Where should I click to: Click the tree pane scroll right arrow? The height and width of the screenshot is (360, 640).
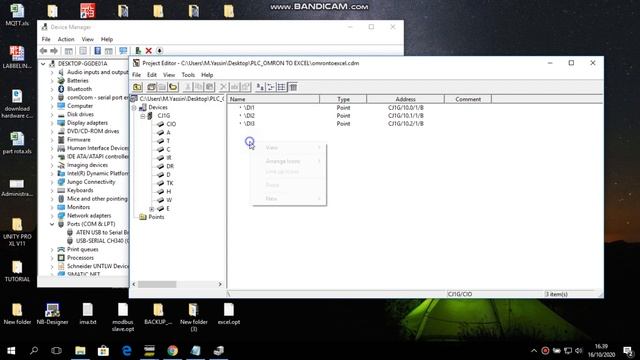220,284
